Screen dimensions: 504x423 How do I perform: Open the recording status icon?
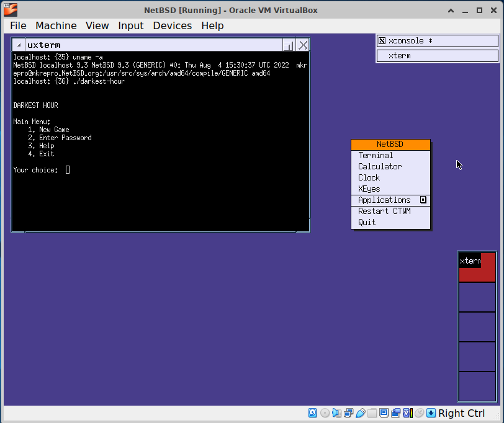(395, 413)
